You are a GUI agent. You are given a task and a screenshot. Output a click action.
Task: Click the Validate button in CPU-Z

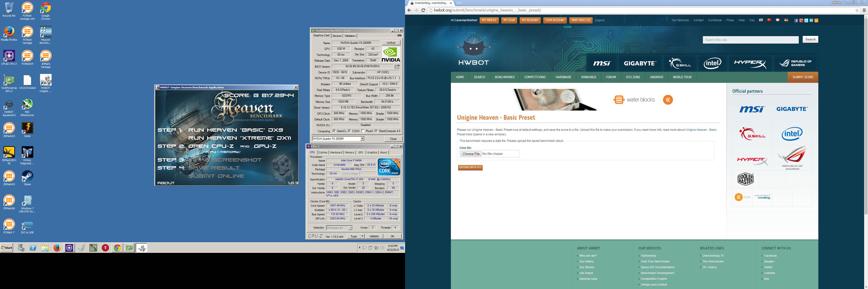click(374, 236)
